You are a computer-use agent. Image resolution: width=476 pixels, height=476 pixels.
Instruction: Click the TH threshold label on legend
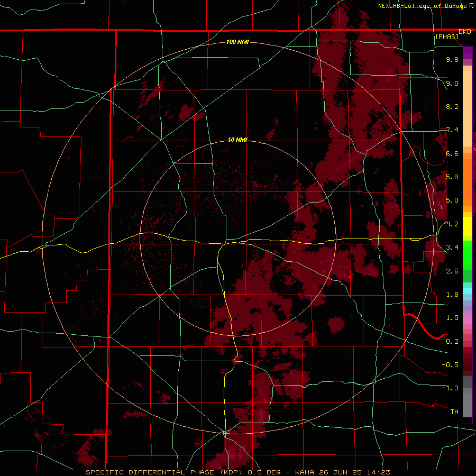click(454, 412)
